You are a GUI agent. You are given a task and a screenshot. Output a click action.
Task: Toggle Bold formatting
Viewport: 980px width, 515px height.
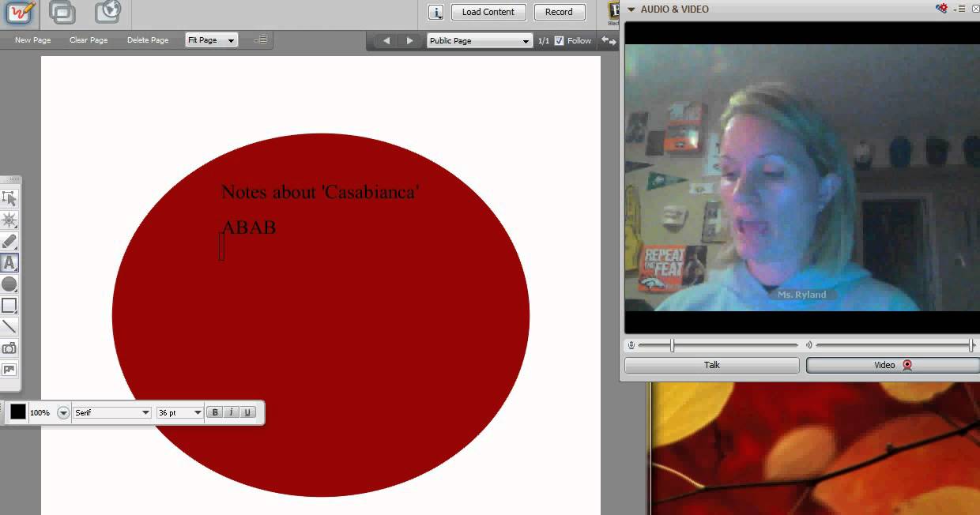point(215,412)
